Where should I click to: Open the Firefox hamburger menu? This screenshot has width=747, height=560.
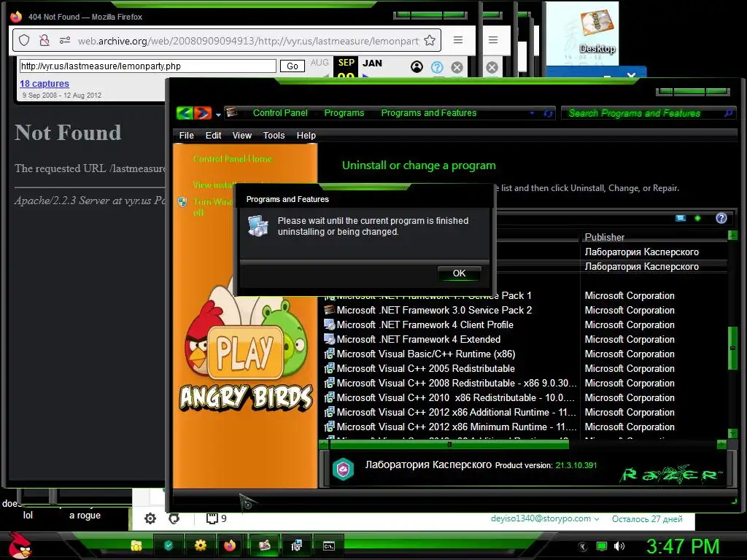(x=458, y=40)
